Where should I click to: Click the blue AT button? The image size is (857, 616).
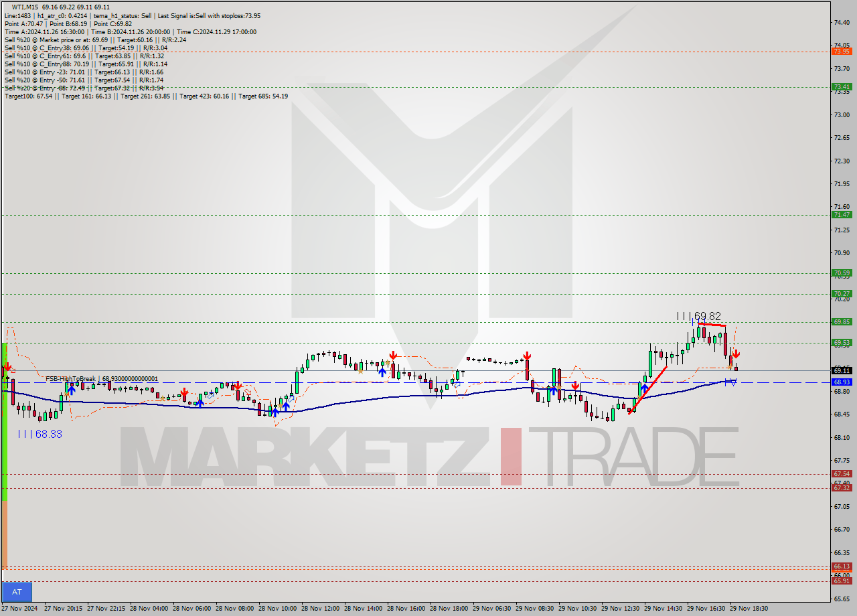[17, 592]
